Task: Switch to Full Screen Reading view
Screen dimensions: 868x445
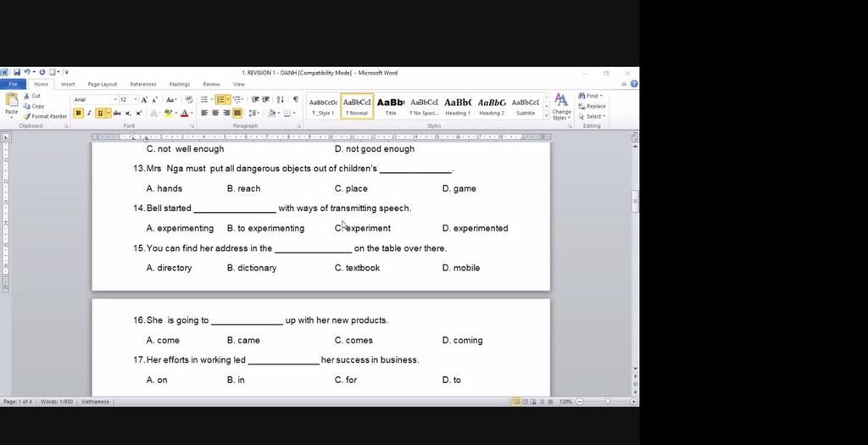Action: (x=525, y=401)
